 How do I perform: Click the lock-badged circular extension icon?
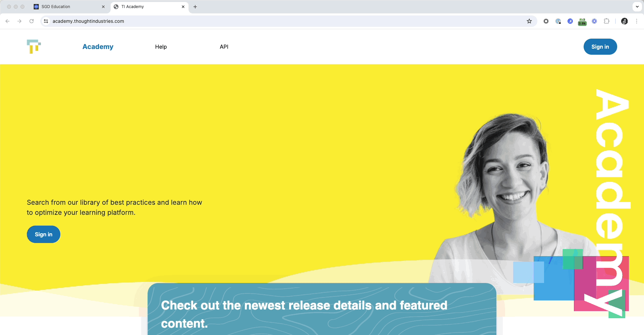[558, 21]
